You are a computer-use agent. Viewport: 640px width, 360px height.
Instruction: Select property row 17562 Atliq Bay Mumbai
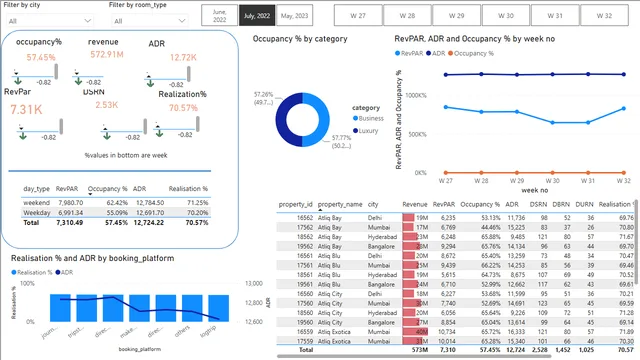(x=455, y=227)
